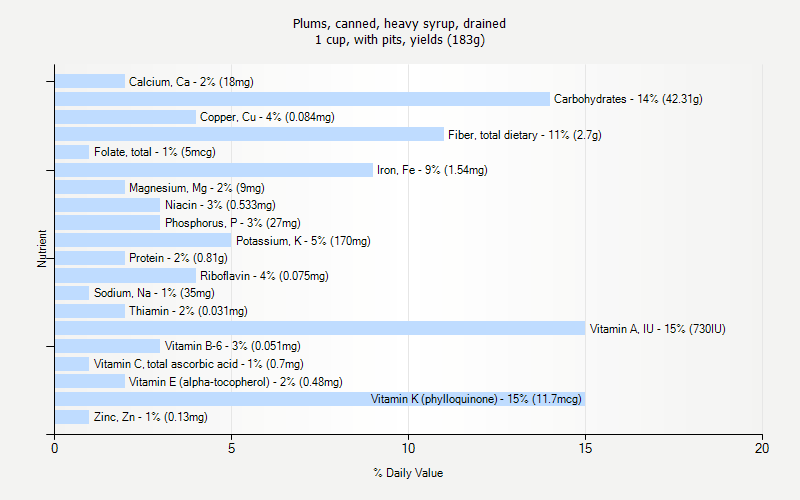The width and height of the screenshot is (800, 500).
Task: Select the Magnesium, Mg - 2% (9mg) label
Action: (x=197, y=188)
